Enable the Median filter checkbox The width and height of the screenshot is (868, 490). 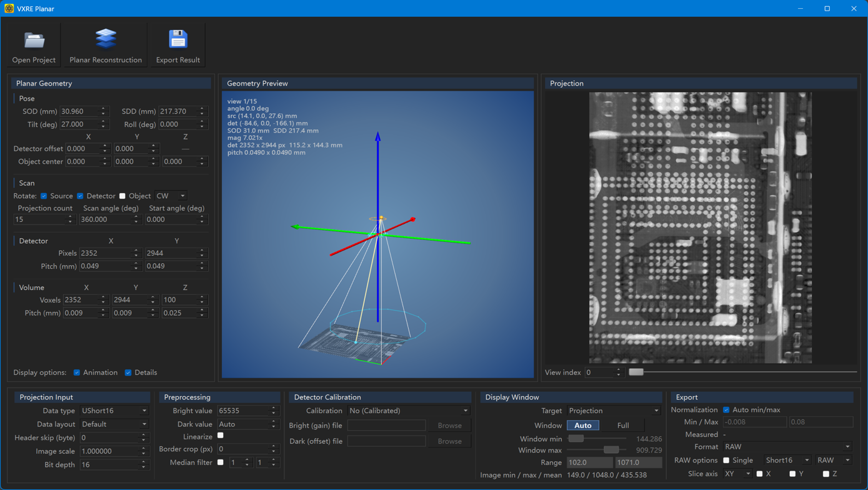coord(221,462)
